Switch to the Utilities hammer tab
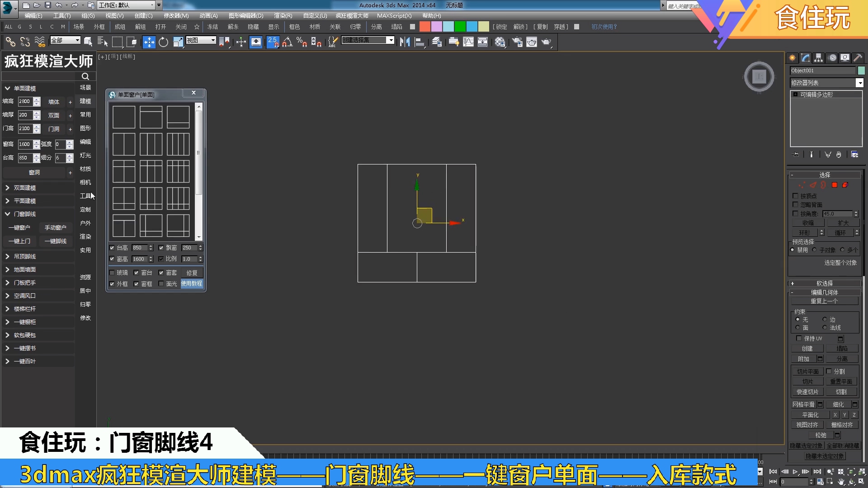The height and width of the screenshot is (488, 868). pos(858,58)
